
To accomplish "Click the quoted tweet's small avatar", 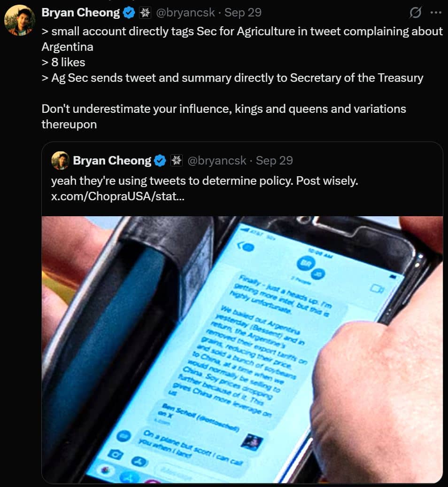I will pos(60,161).
